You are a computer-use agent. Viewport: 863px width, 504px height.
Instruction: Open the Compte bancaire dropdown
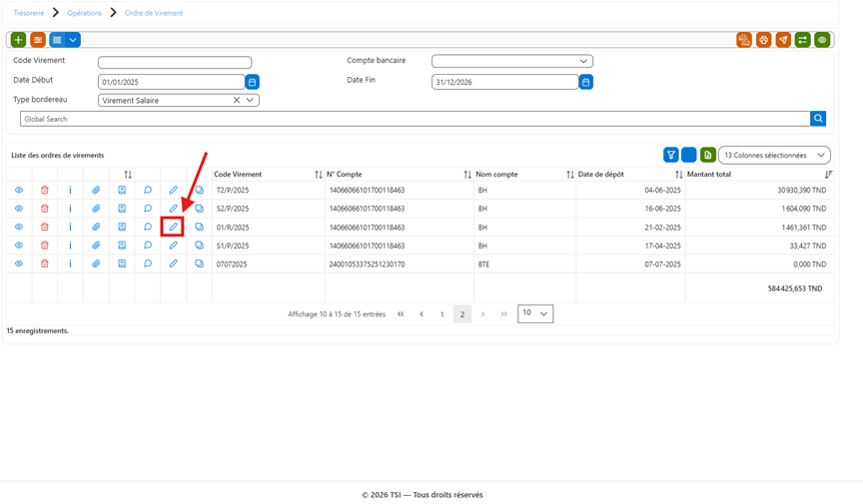click(511, 61)
